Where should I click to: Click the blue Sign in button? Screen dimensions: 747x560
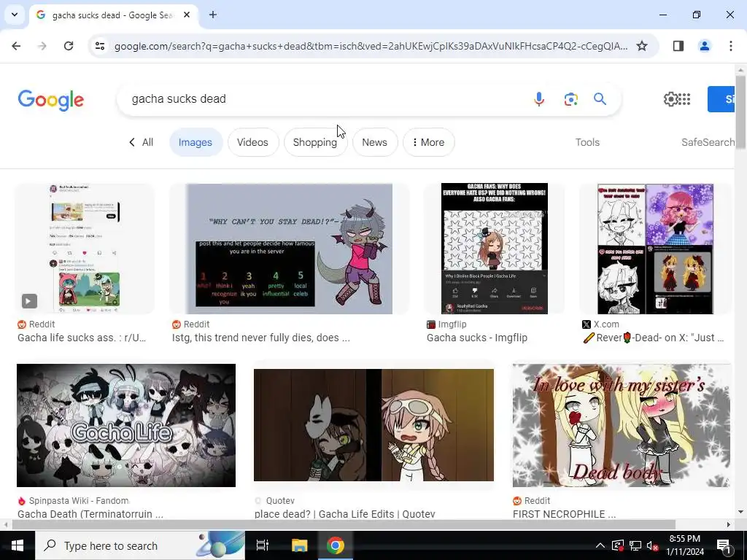(721, 99)
